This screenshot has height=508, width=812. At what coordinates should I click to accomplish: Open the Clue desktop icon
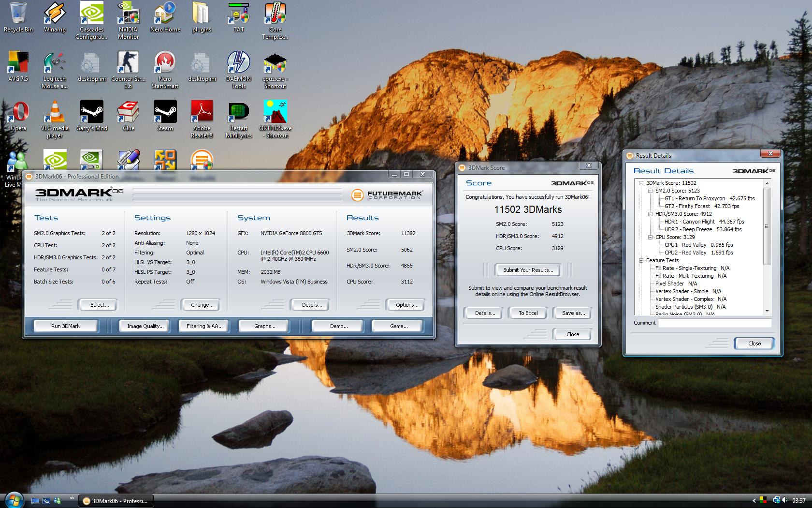pos(128,116)
